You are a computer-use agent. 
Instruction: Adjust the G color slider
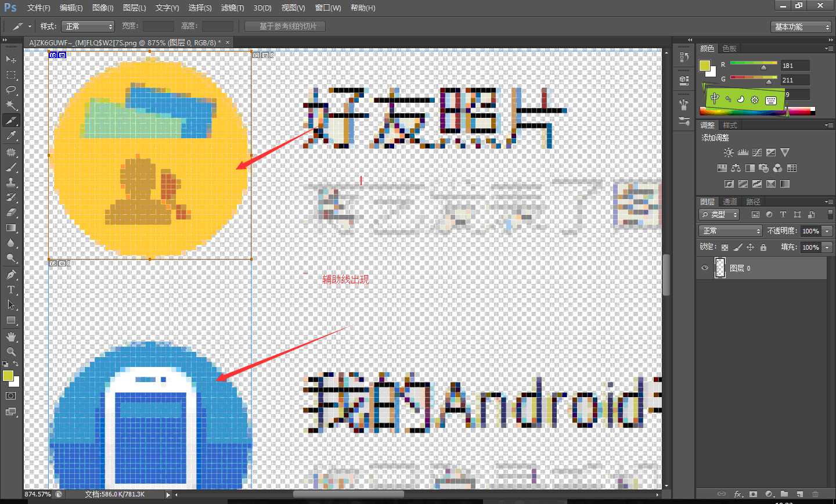point(769,82)
